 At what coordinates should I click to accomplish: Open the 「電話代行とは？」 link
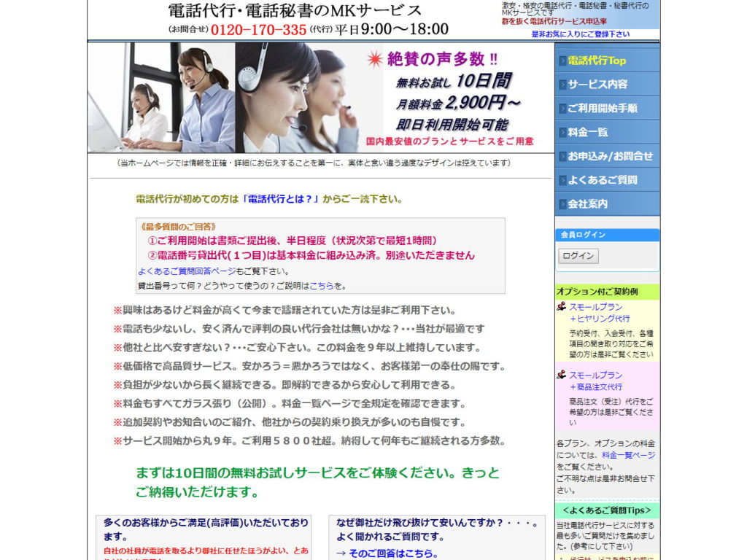[x=280, y=199]
